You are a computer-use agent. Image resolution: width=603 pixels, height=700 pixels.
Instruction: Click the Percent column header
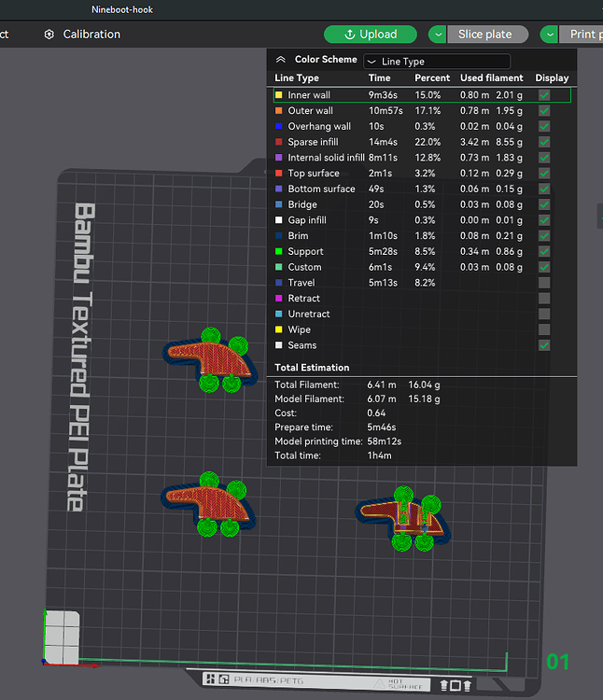point(432,78)
